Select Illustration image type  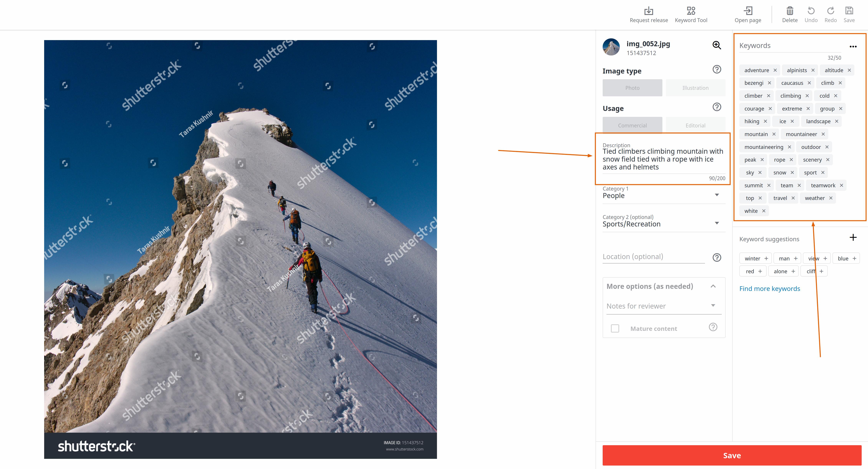coord(695,88)
